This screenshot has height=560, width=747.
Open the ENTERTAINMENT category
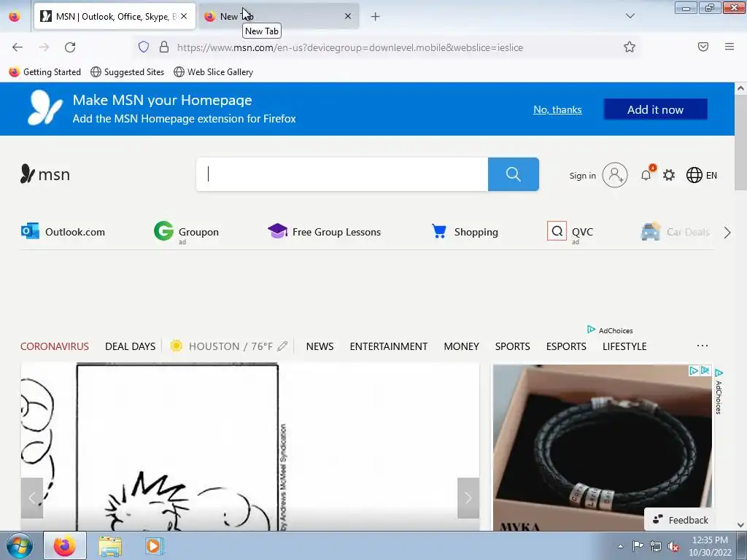[x=389, y=346]
